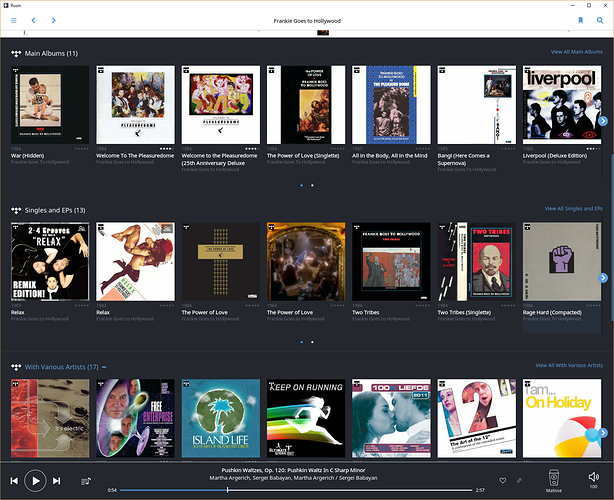The height and width of the screenshot is (500, 614).
Task: Select second page dot under Main Albums
Action: point(312,185)
